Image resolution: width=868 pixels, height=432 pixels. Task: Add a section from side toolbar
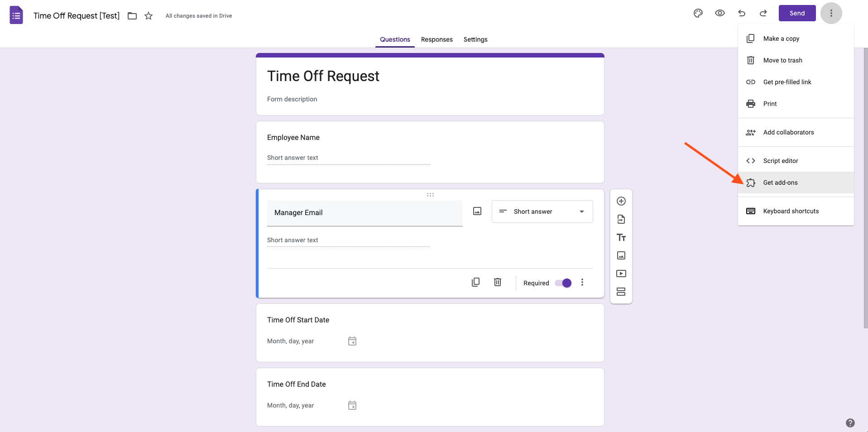click(x=621, y=292)
